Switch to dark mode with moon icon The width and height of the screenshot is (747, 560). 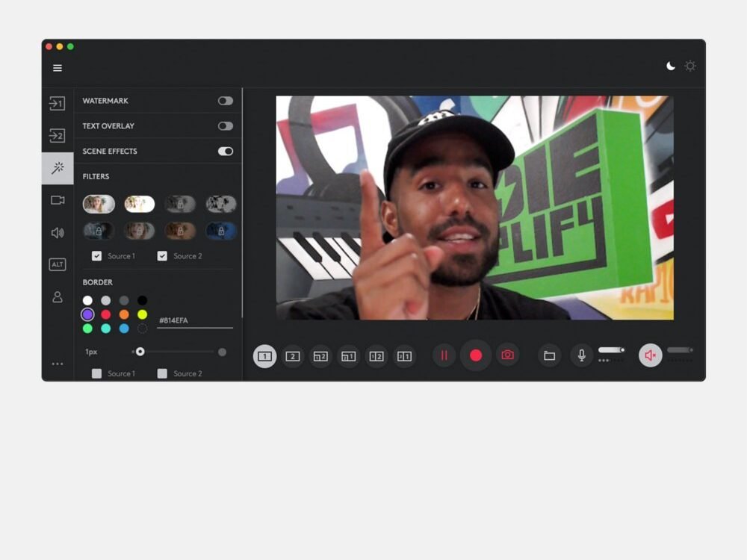tap(671, 66)
